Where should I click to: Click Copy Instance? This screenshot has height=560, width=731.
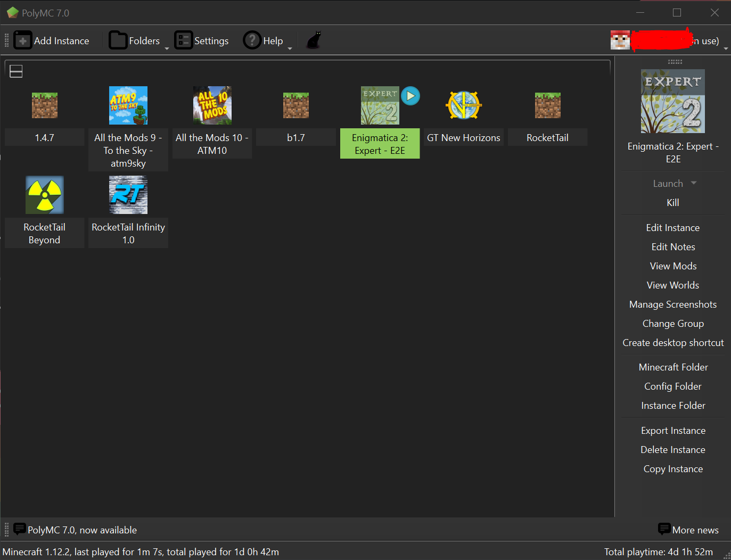[673, 469]
